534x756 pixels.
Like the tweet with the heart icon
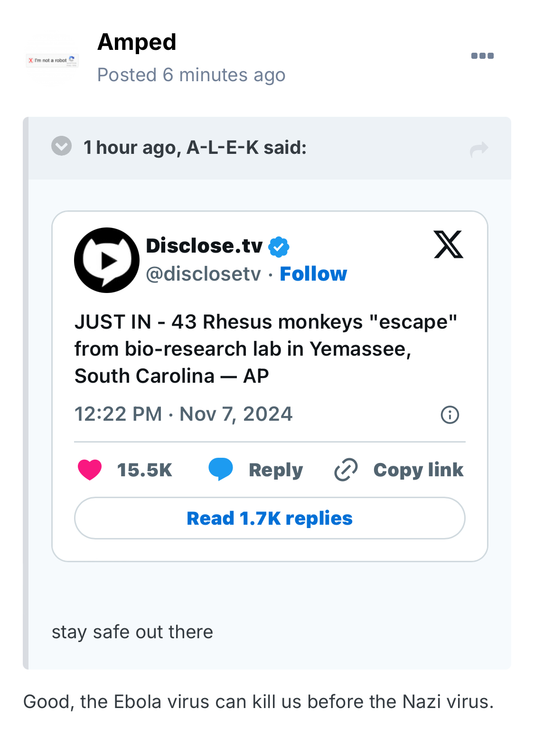pos(90,470)
